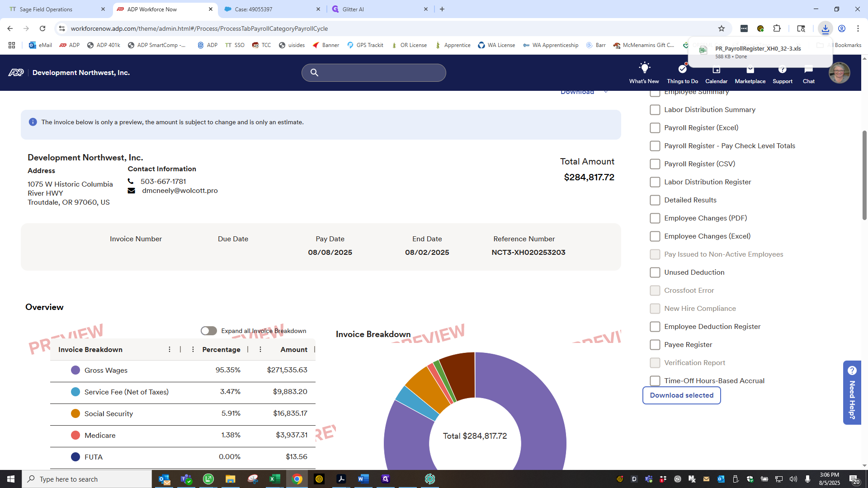Viewport: 868px width, 488px height.
Task: Open Percentage column options dots
Action: point(193,349)
